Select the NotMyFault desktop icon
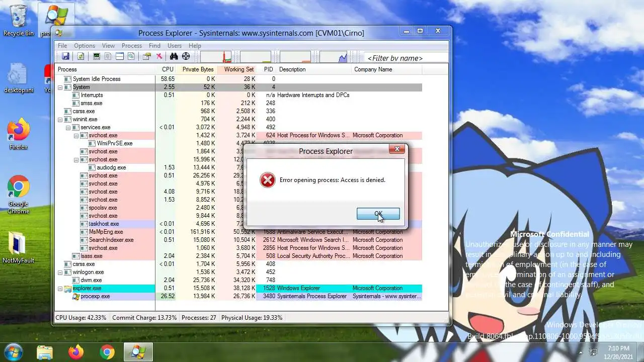The width and height of the screenshot is (644, 362). tap(19, 248)
